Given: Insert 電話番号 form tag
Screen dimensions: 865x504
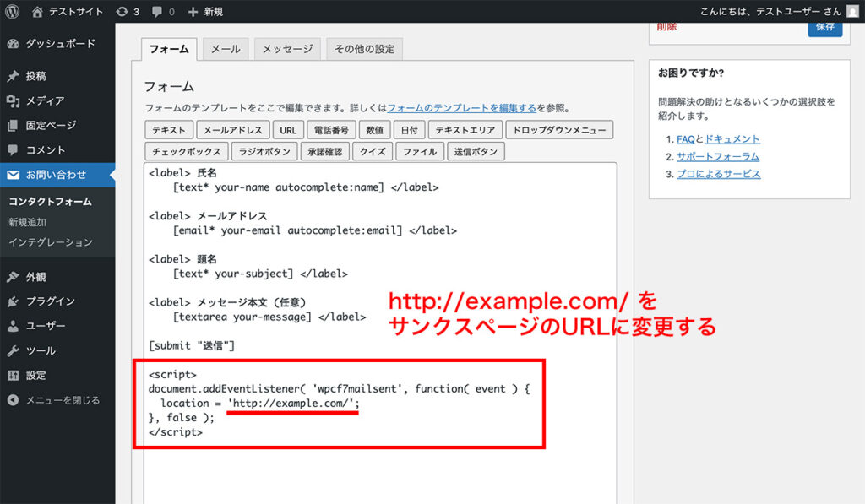Looking at the screenshot, I should [x=331, y=130].
